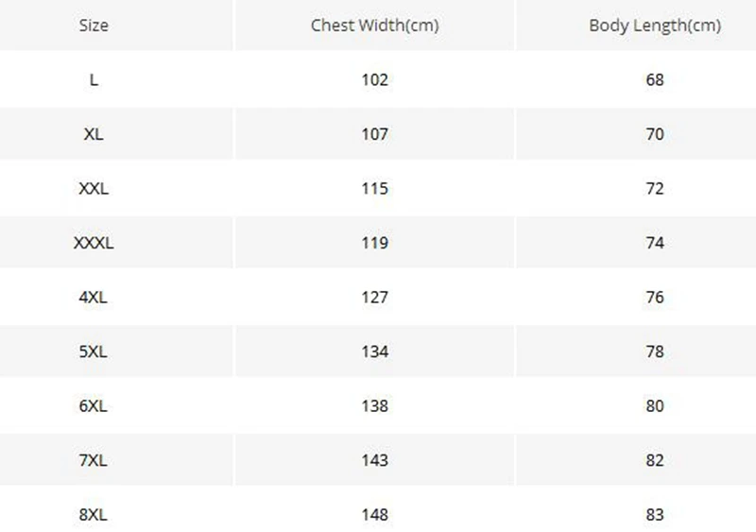Screen dimensions: 756x532
Task: Click chest width value 102
Action: pos(374,80)
